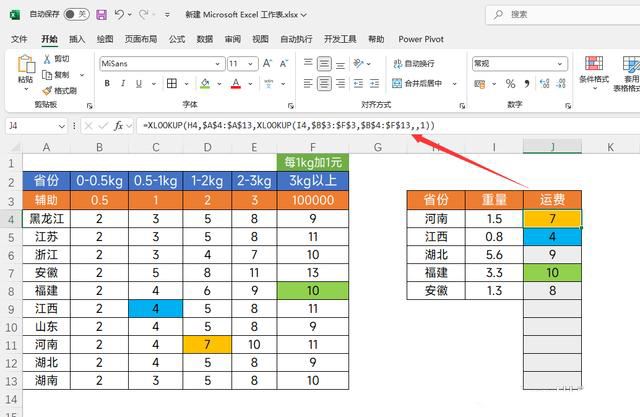Toggle Italic formatting

point(123,84)
